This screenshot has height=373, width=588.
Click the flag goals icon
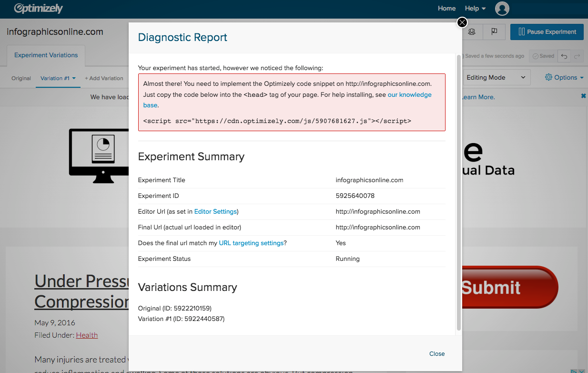tap(494, 31)
